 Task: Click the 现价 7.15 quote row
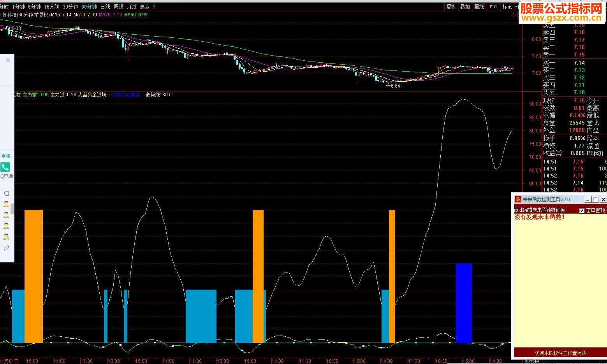tap(564, 100)
